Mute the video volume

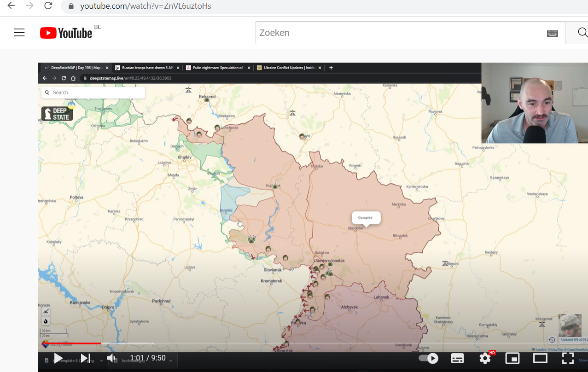point(112,358)
